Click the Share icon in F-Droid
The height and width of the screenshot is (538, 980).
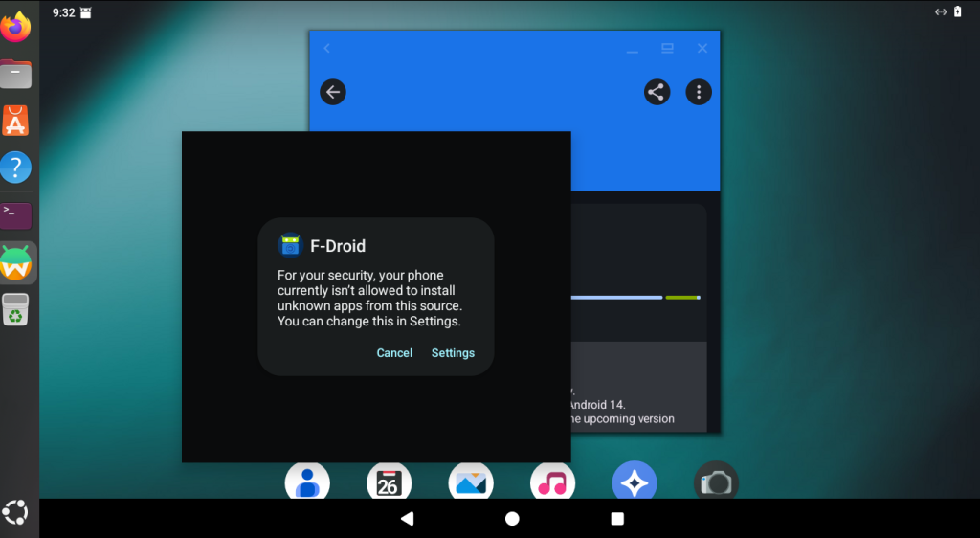tap(657, 92)
